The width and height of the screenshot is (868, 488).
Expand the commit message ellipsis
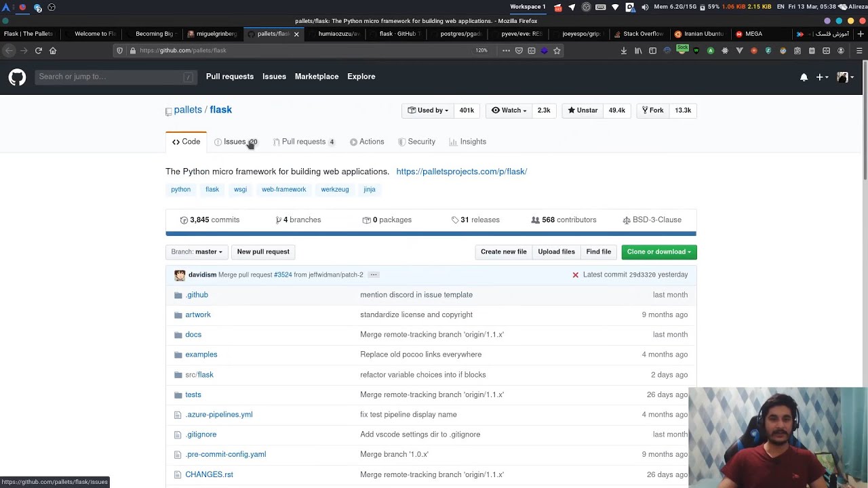[374, 275]
